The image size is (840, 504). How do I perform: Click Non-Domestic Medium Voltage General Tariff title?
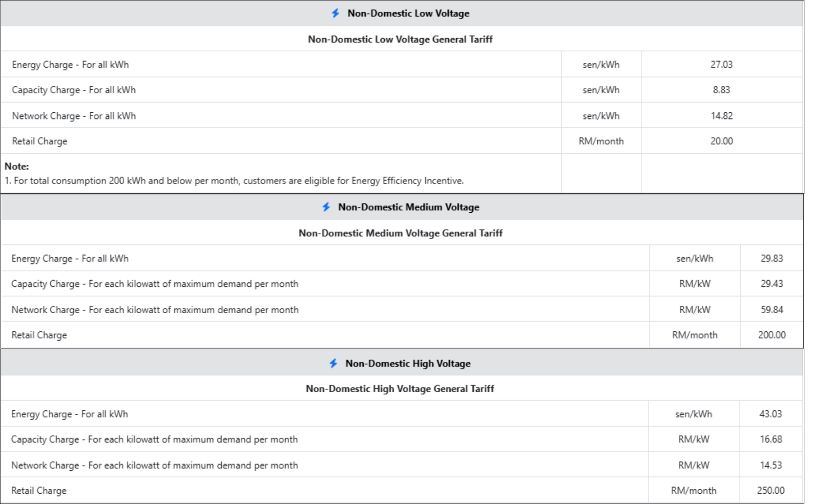coord(400,233)
